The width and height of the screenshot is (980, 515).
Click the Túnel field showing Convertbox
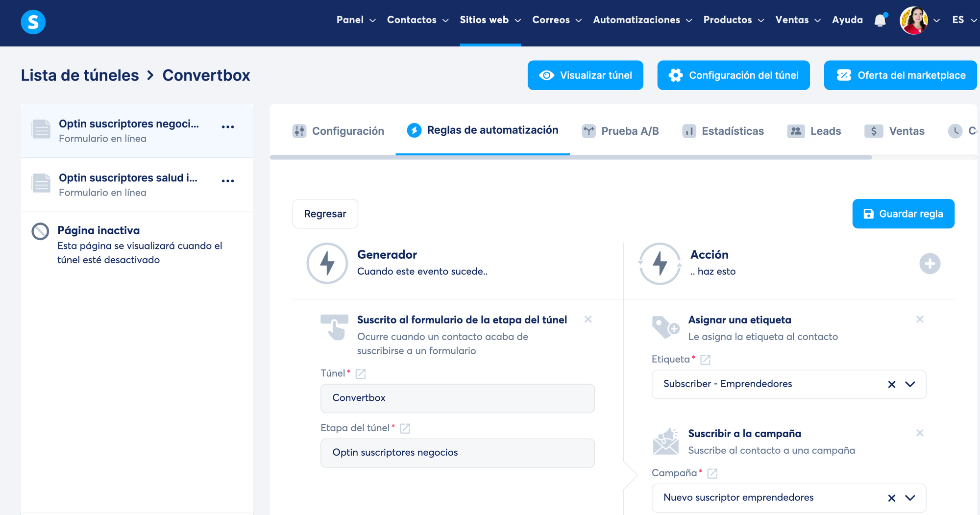[x=458, y=398]
